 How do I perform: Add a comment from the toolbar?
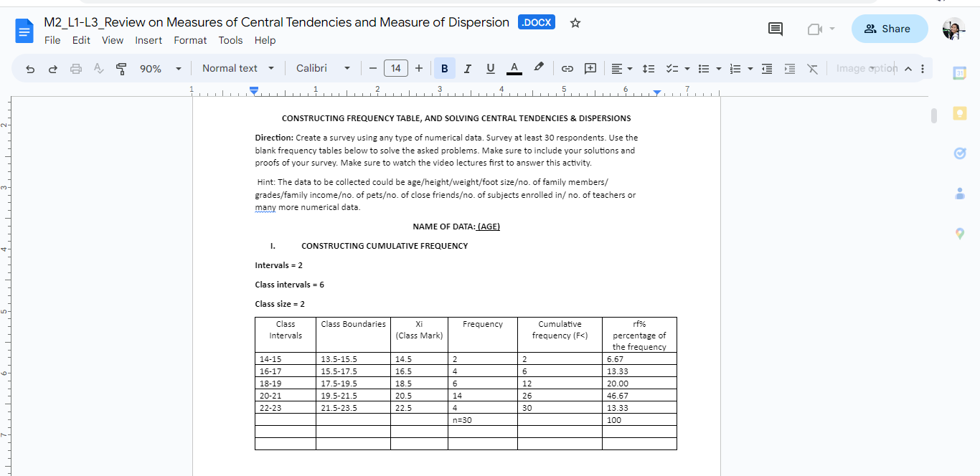tap(590, 69)
